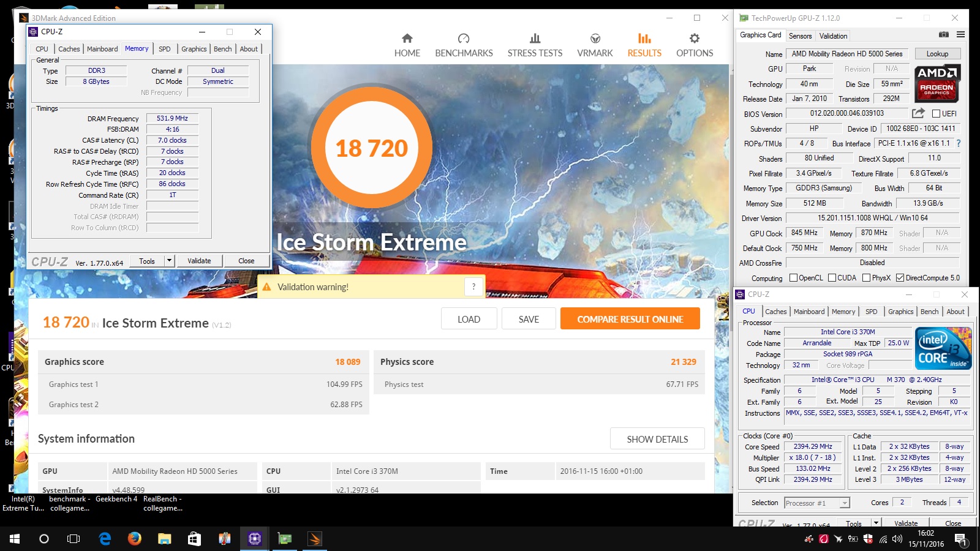The width and height of the screenshot is (980, 551).
Task: Open the 3DMark Results tab
Action: tap(644, 46)
